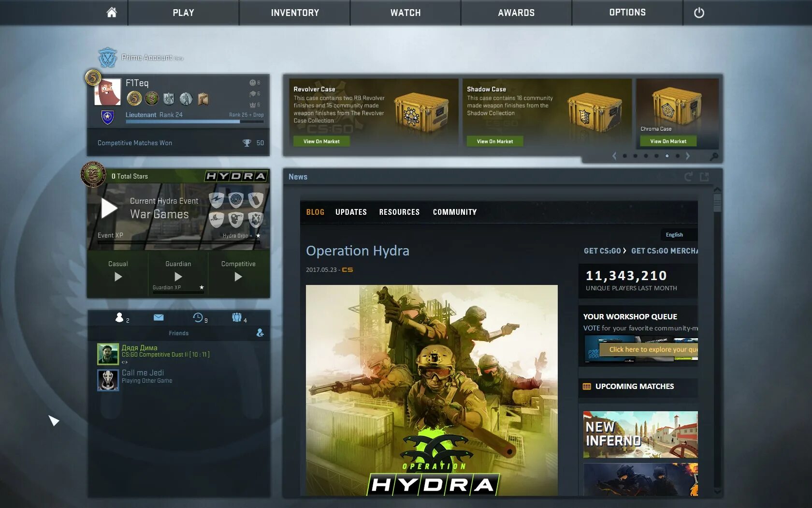Select the first store carousel dot
This screenshot has width=812, height=508.
pos(625,156)
